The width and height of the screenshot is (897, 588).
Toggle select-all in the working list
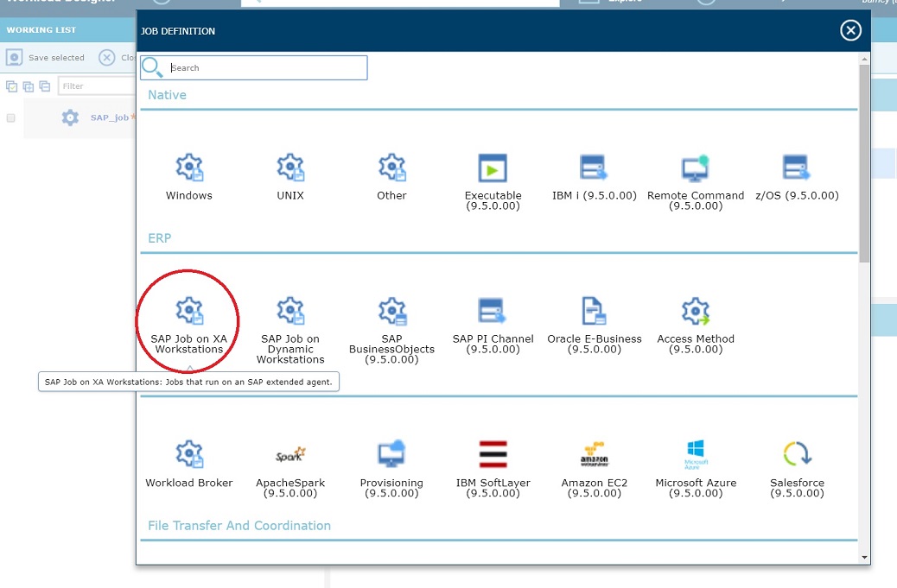coord(12,86)
